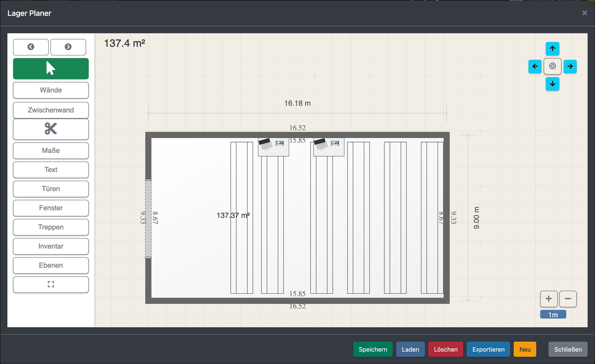Image resolution: width=595 pixels, height=364 pixels.
Task: Select the 137.37 m² room area label
Action: 233,215
